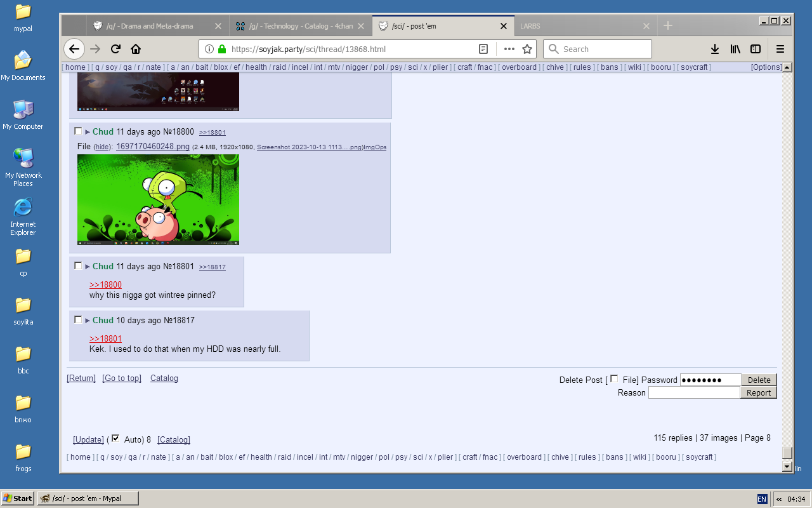Select the Mypal taskbar window button
The height and width of the screenshot is (508, 812).
(x=88, y=498)
